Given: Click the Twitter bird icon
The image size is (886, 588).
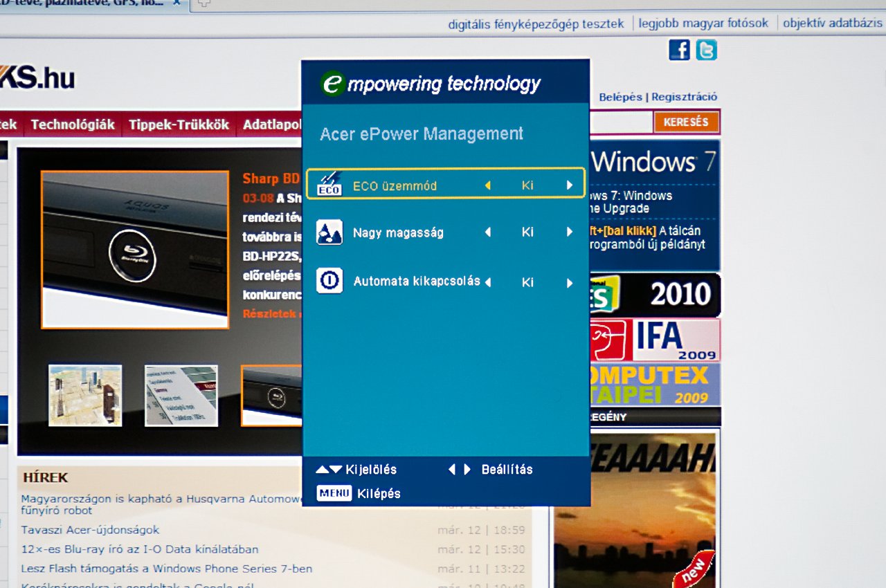Looking at the screenshot, I should (706, 50).
